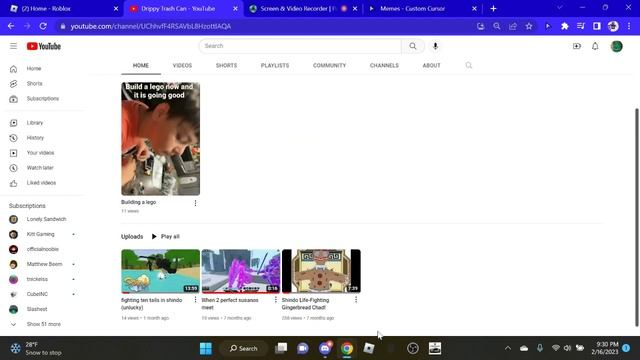Click Play all for Uploads

click(166, 237)
